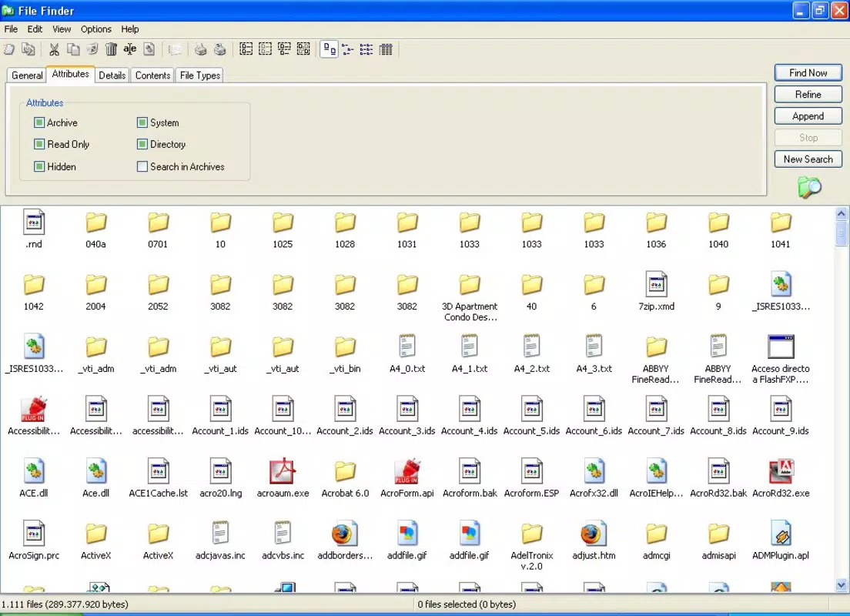Select the Acroform.bak file
The height and width of the screenshot is (616, 850).
[470, 471]
